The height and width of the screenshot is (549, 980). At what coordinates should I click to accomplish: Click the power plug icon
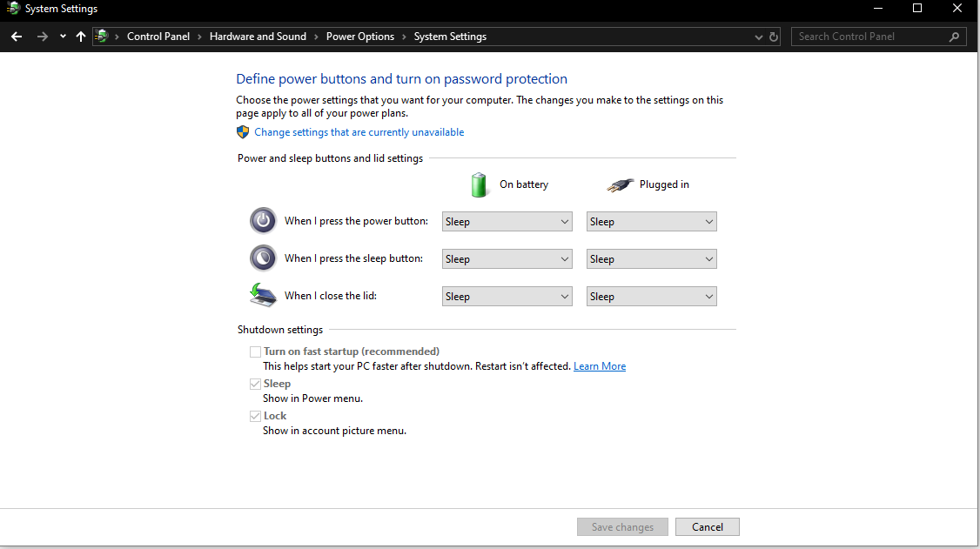[620, 184]
